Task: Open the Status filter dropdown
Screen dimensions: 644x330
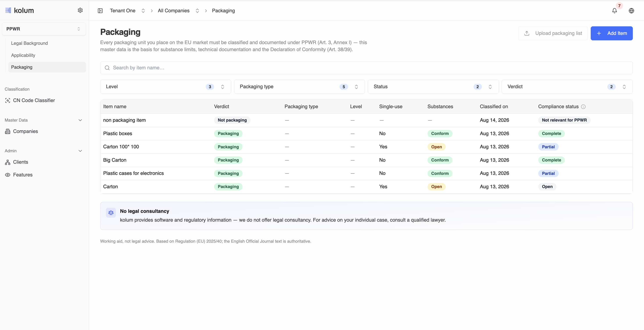Action: tap(433, 87)
